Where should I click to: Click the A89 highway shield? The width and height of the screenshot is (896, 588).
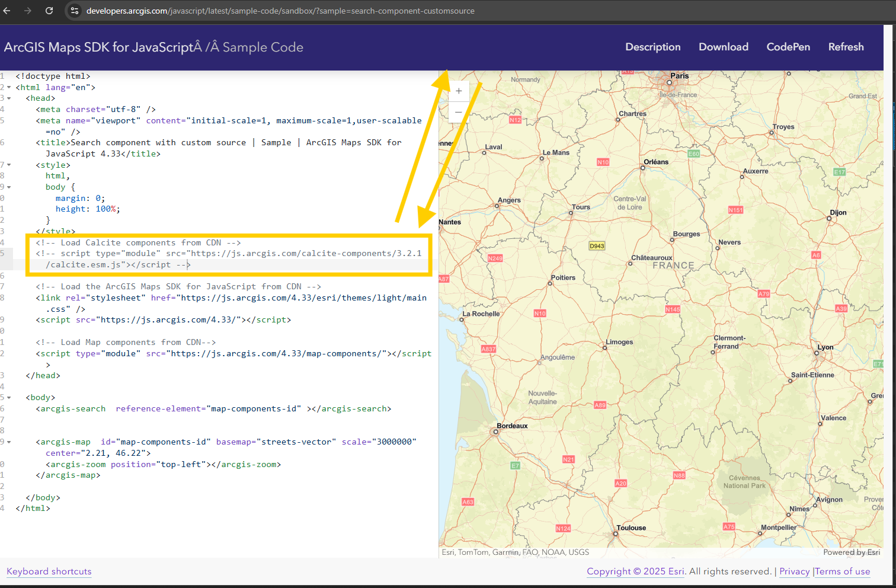pos(600,405)
